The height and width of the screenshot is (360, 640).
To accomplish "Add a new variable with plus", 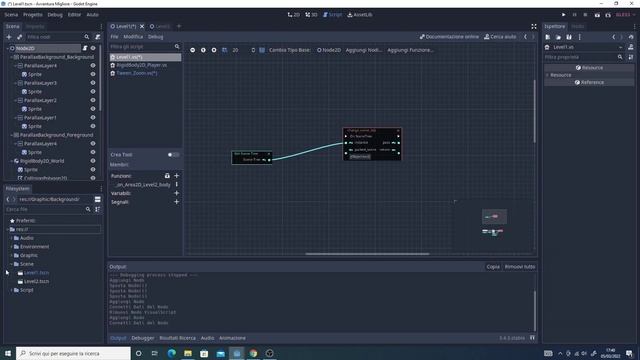I will [x=176, y=193].
